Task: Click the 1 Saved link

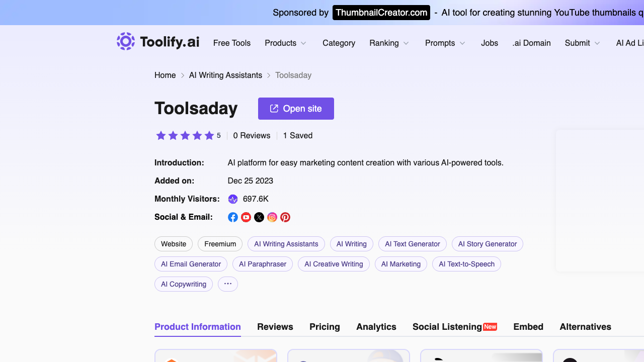Action: (298, 136)
